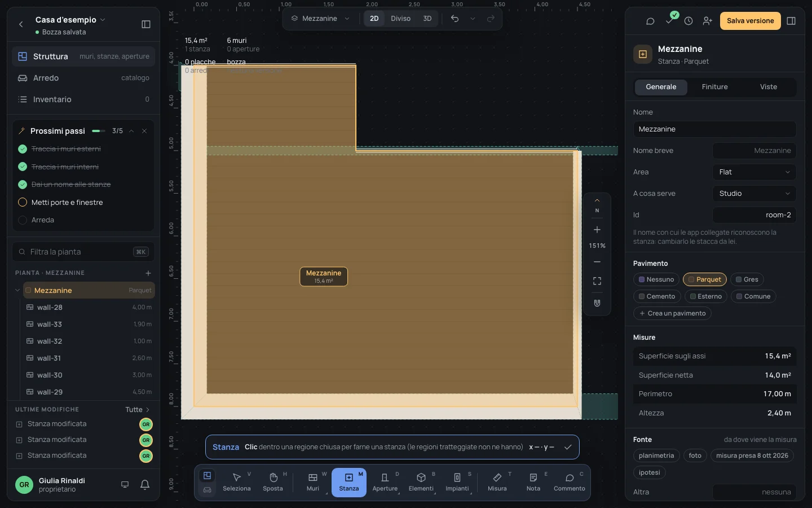
Task: Open notifications bell icon
Action: [145, 484]
